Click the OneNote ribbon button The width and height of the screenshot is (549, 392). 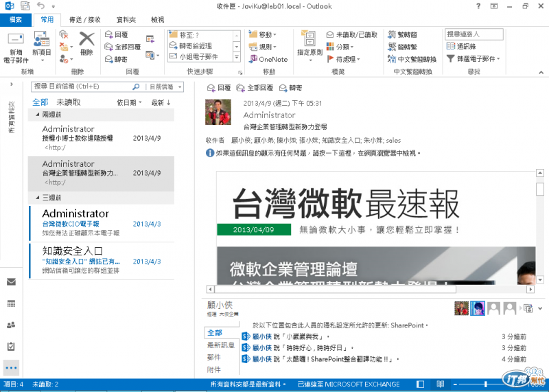[x=268, y=59]
